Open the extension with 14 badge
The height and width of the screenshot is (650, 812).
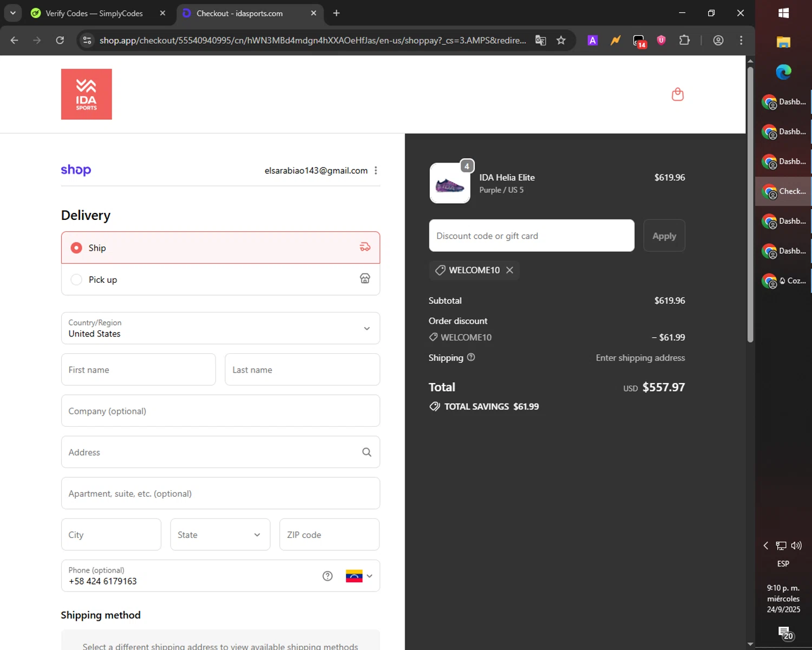[x=639, y=41]
